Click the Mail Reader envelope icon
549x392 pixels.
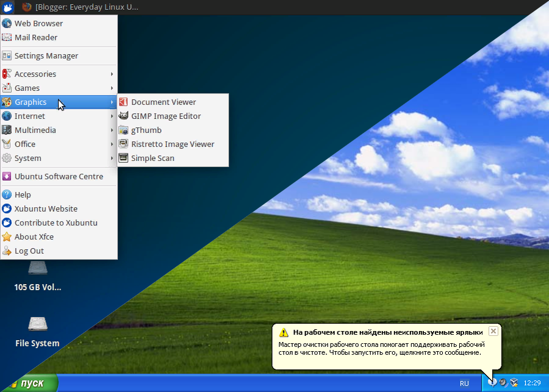(7, 37)
